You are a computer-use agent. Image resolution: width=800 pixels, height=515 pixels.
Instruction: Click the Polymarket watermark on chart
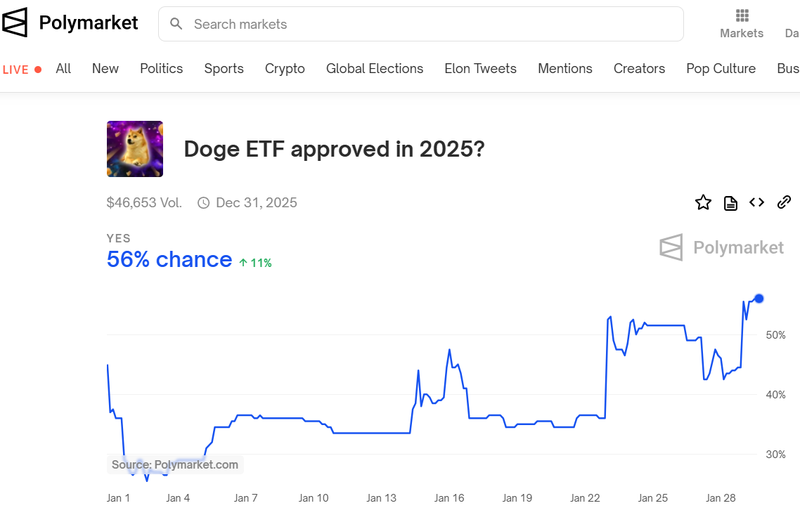pos(721,248)
